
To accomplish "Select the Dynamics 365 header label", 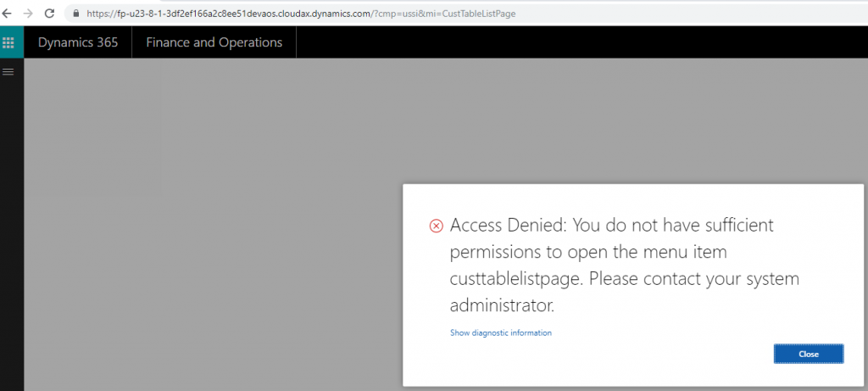I will point(78,42).
